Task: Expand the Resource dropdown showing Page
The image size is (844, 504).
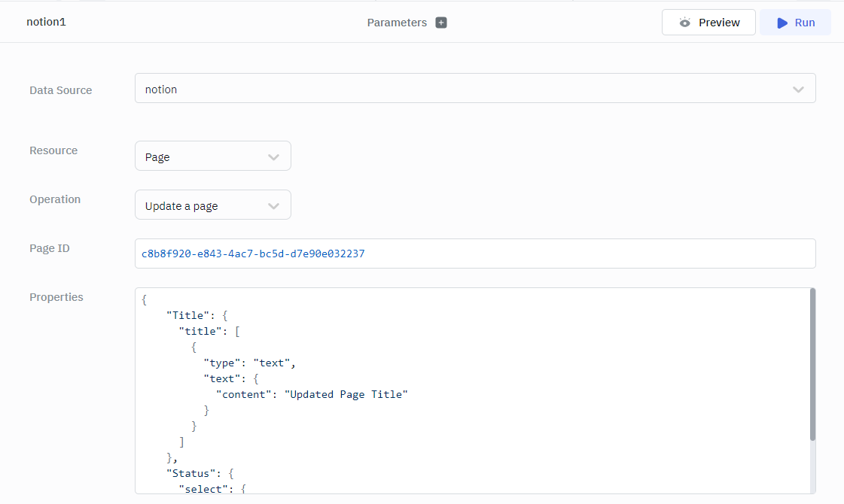Action: [x=212, y=156]
